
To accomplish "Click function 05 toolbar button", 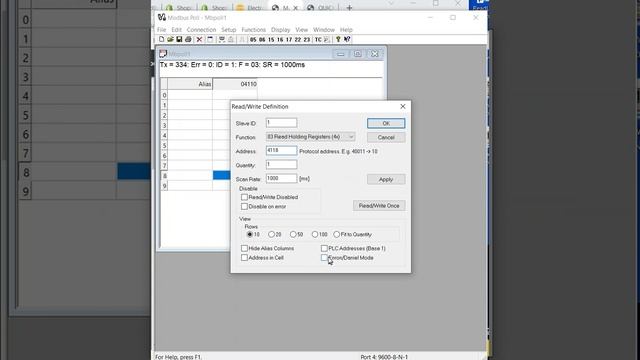I will [253, 40].
